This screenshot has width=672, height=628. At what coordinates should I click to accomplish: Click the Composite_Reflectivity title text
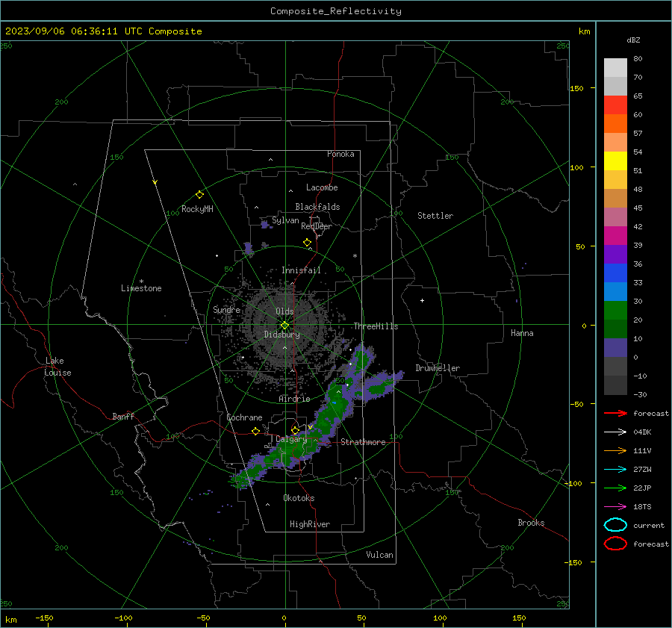pyautogui.click(x=335, y=11)
